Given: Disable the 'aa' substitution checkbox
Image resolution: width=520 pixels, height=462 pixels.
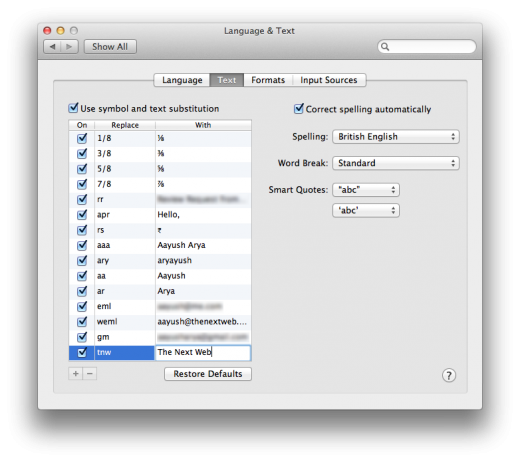Looking at the screenshot, I should [x=82, y=276].
